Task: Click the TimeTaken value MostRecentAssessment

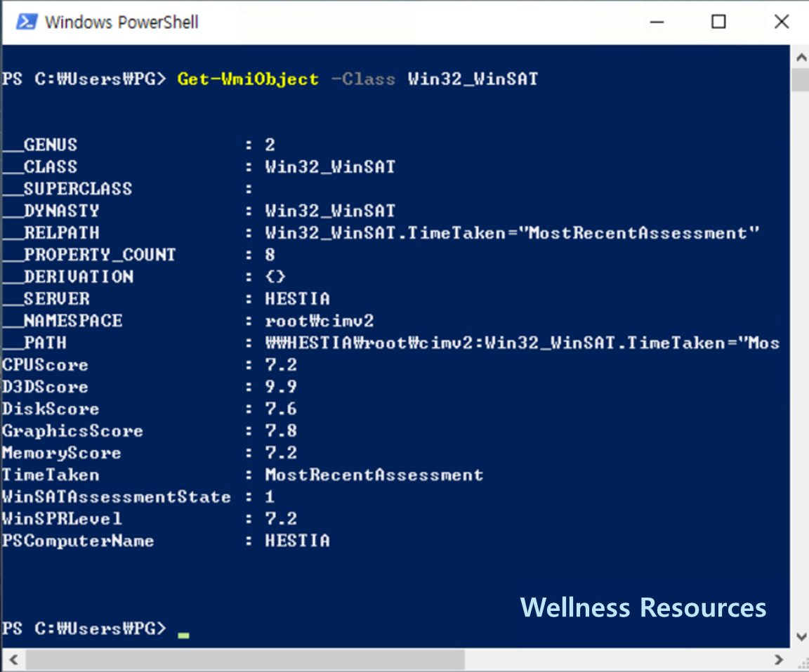Action: click(x=374, y=475)
